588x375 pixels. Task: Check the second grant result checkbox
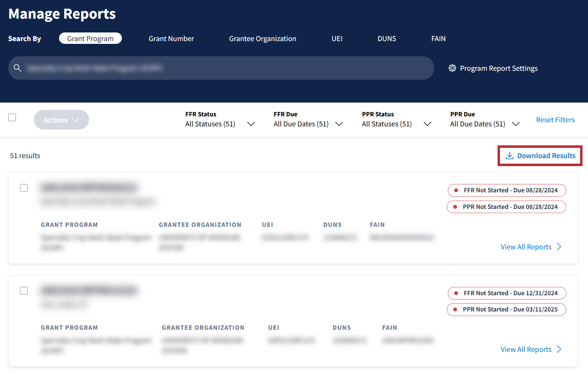pos(24,291)
